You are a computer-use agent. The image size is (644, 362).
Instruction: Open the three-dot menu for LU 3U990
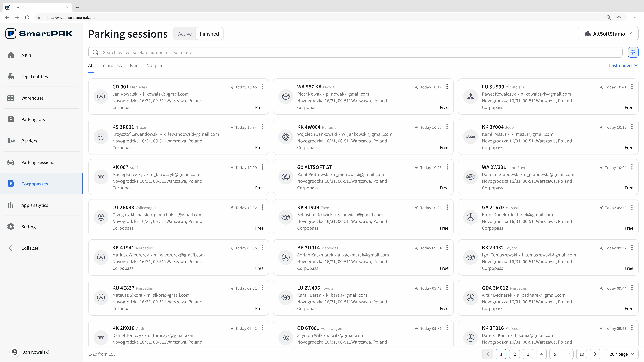coord(632,87)
